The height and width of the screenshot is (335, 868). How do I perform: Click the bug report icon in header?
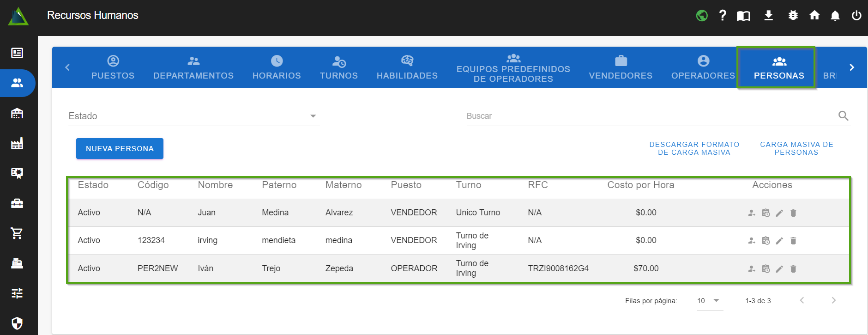pyautogui.click(x=793, y=16)
